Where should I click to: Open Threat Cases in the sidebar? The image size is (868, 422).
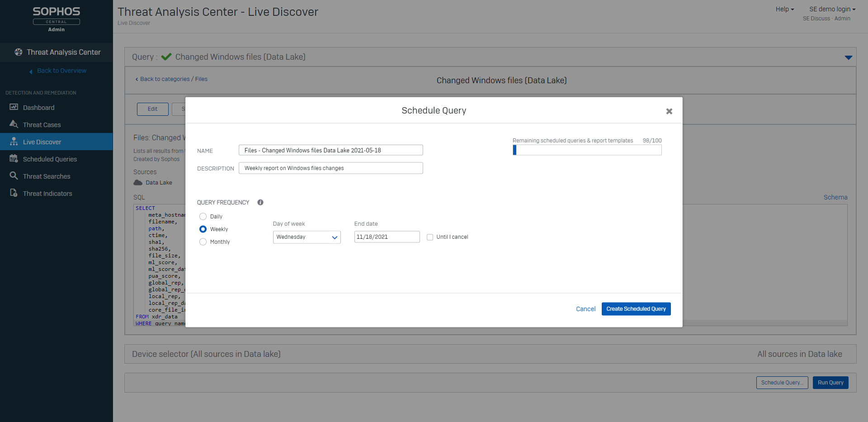57,124
